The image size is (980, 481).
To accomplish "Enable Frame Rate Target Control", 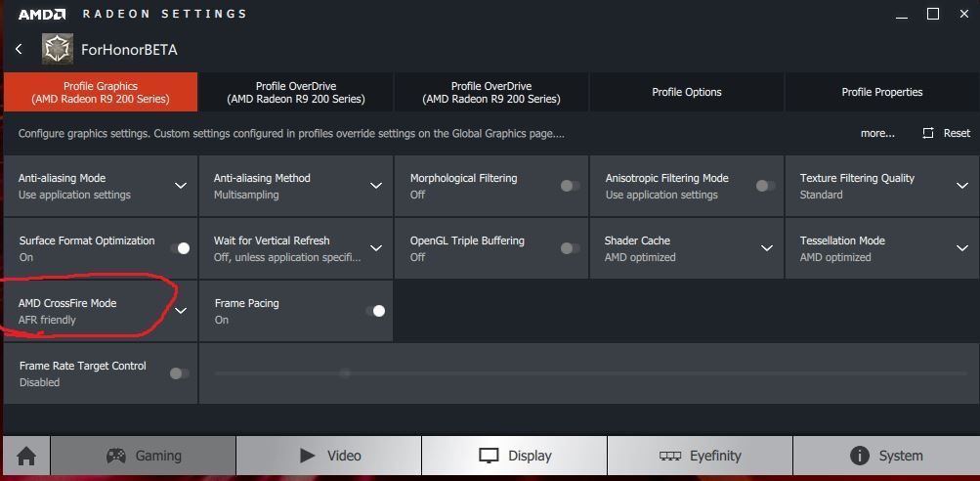I will 180,373.
